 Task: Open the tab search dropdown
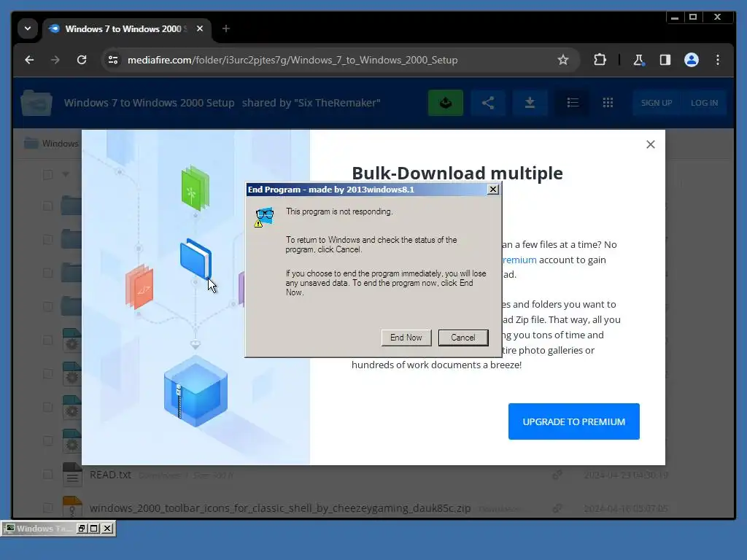[28, 28]
